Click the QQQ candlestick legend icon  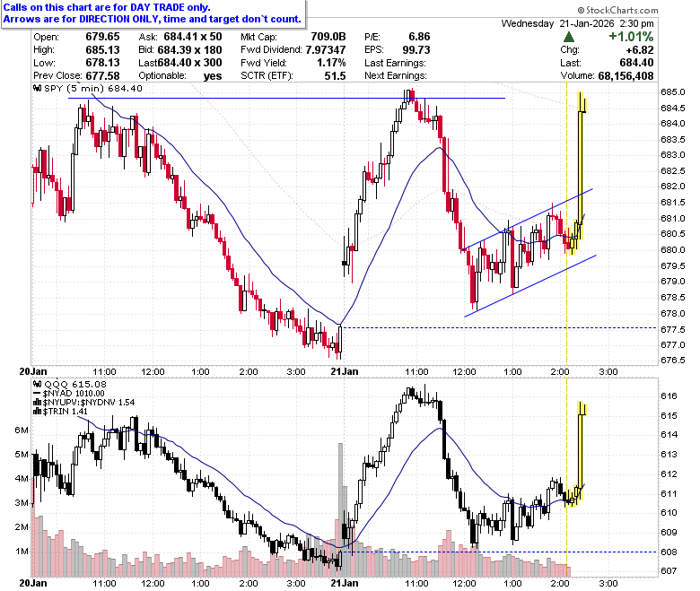37,384
